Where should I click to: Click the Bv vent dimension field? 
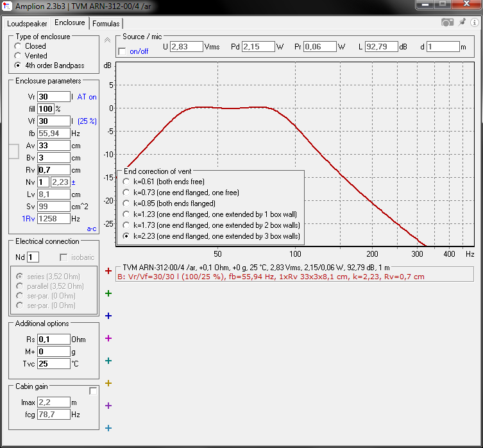point(54,158)
